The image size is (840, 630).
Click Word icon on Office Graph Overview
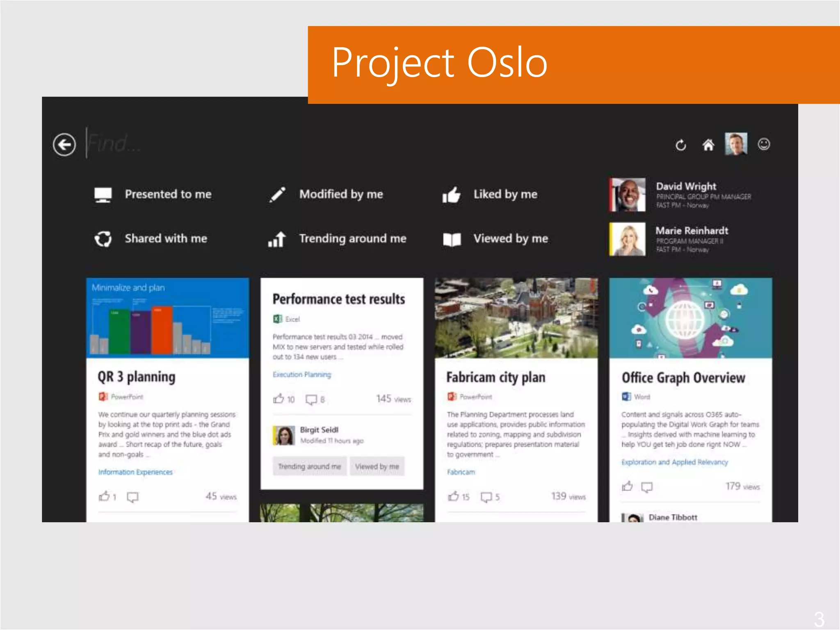point(626,396)
